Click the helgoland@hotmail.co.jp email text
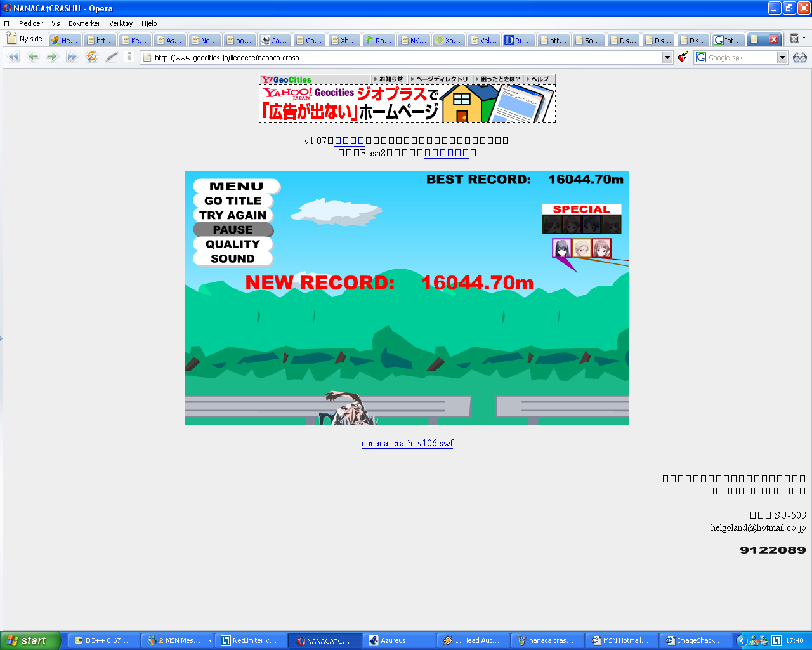This screenshot has width=812, height=650. pos(758,527)
